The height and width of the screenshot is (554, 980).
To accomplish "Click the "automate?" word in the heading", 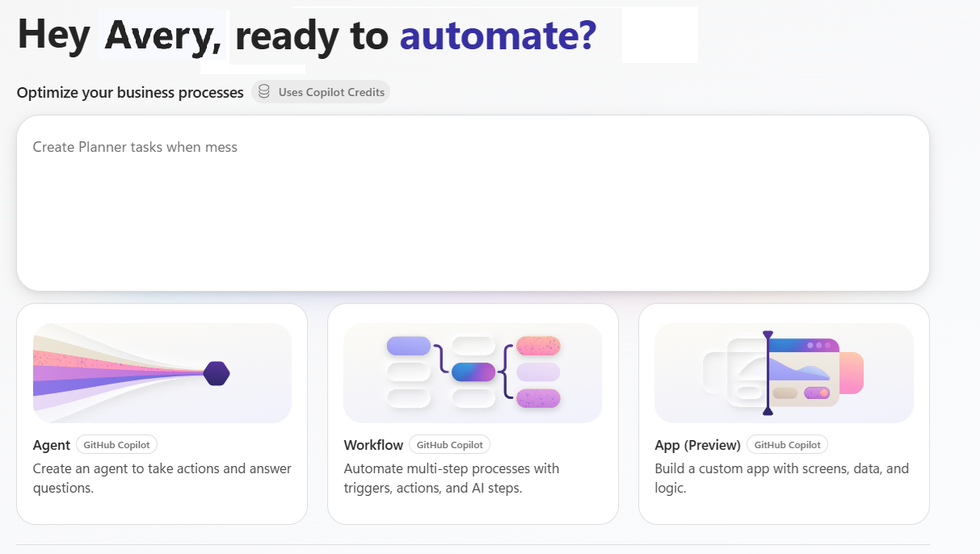I will (498, 35).
